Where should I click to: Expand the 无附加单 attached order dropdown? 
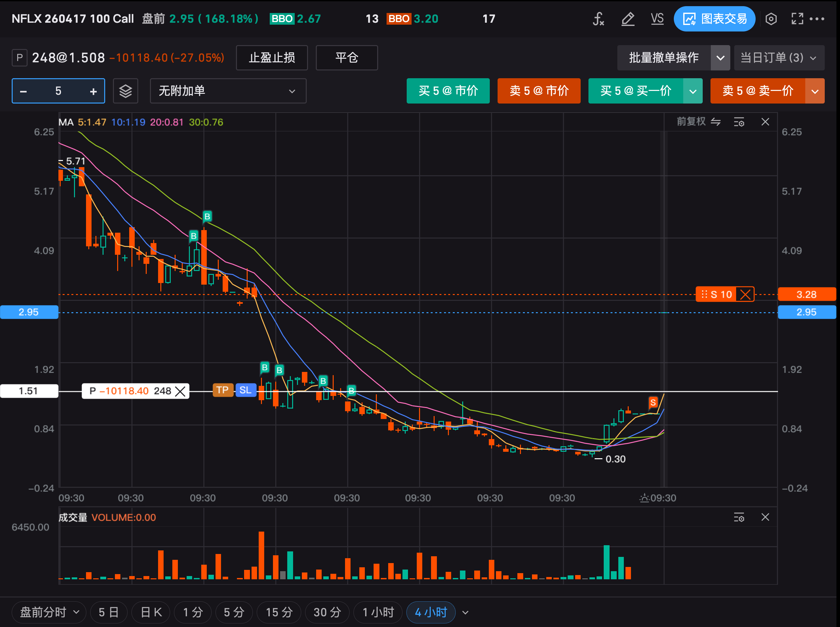tap(228, 91)
